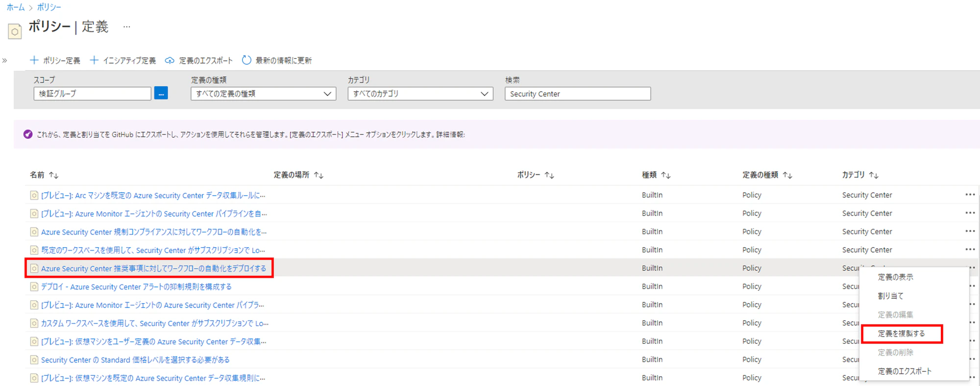Open the [プレビュー]: Arc マシンを既定の definition link

tap(153, 195)
